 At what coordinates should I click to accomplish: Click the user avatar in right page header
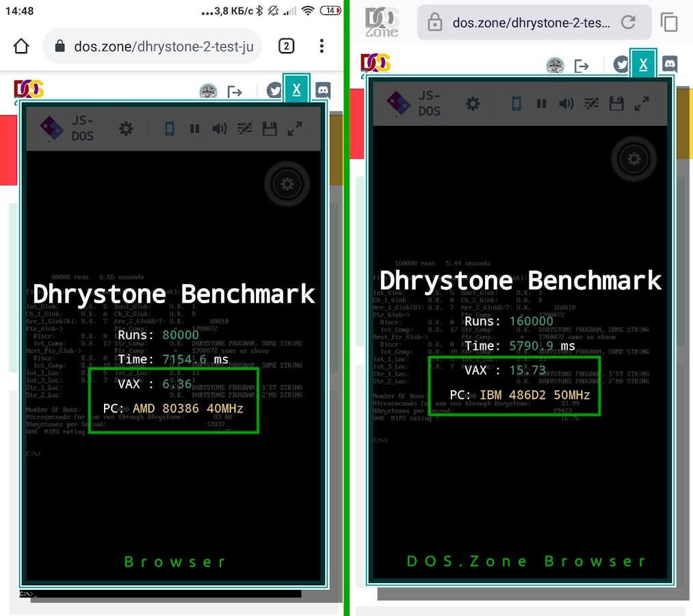pos(555,66)
